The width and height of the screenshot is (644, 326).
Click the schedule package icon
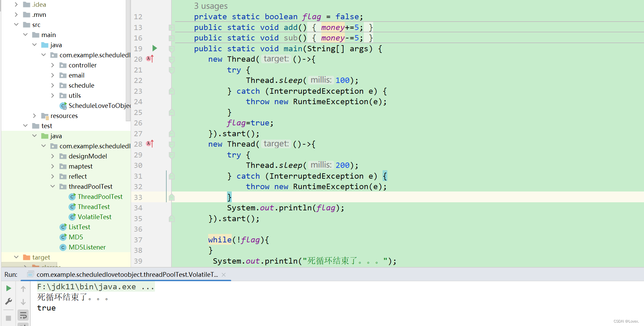(x=63, y=85)
